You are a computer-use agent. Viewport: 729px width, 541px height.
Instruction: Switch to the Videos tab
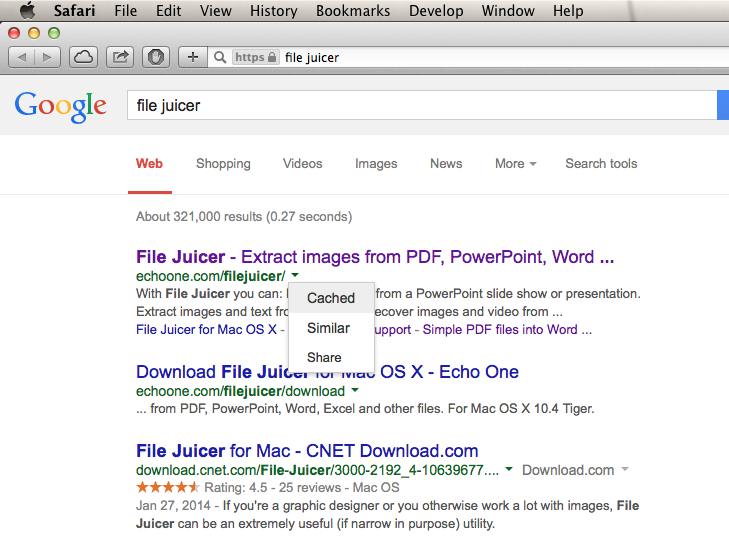pyautogui.click(x=303, y=164)
